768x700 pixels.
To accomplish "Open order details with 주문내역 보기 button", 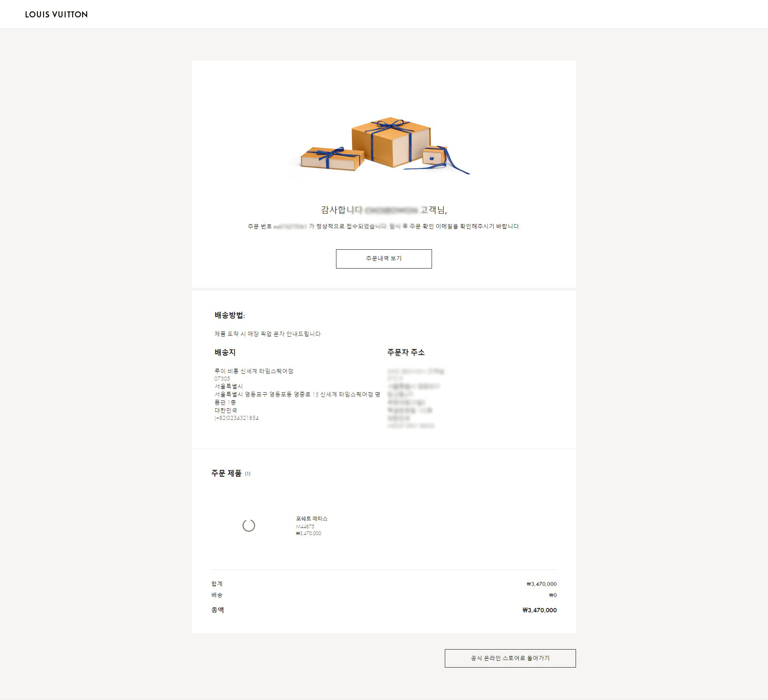I will coord(384,259).
